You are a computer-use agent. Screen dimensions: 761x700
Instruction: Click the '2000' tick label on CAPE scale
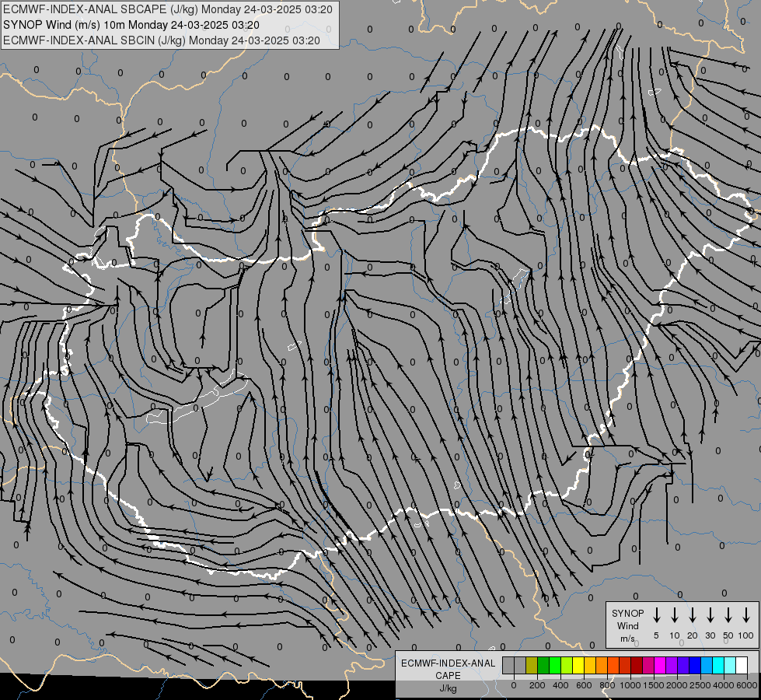click(x=677, y=685)
